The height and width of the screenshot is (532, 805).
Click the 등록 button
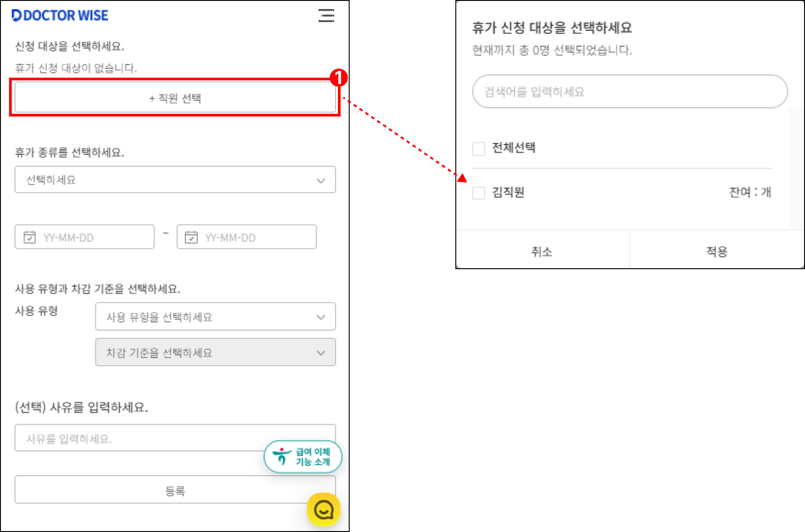tap(175, 490)
